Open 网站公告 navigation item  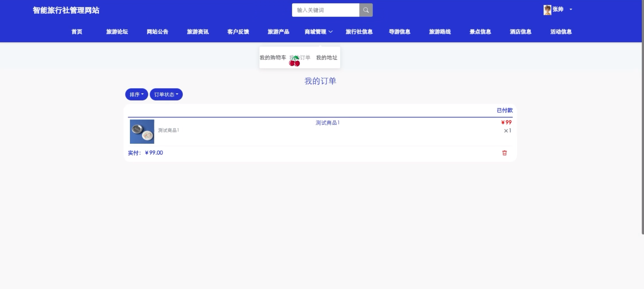157,32
